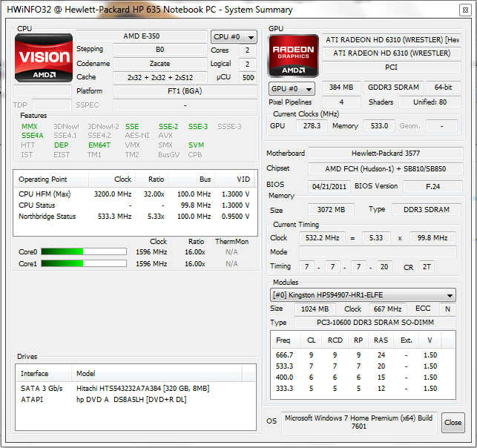The image size is (477, 448).
Task: Select the CPU Status row
Action: (x=135, y=205)
